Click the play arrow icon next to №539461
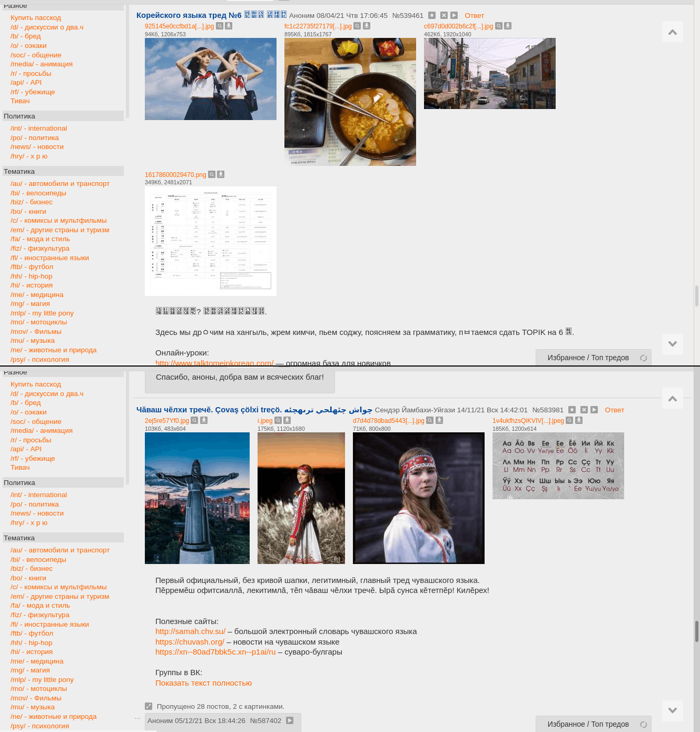The image size is (700, 732). [454, 15]
